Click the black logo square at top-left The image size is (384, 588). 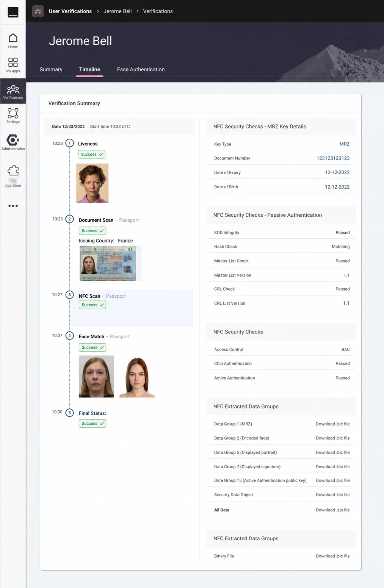tap(13, 12)
